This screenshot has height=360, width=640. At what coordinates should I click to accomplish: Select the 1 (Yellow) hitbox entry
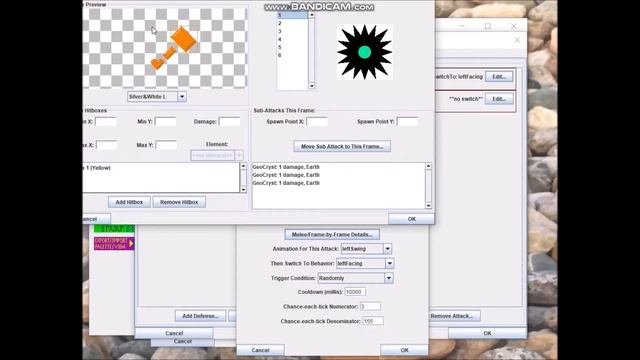click(161, 168)
